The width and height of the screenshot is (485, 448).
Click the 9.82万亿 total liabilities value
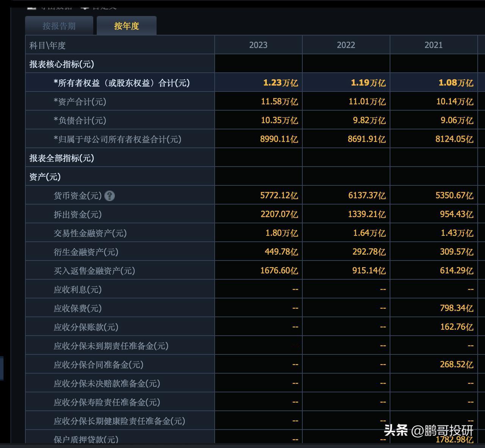coord(369,121)
